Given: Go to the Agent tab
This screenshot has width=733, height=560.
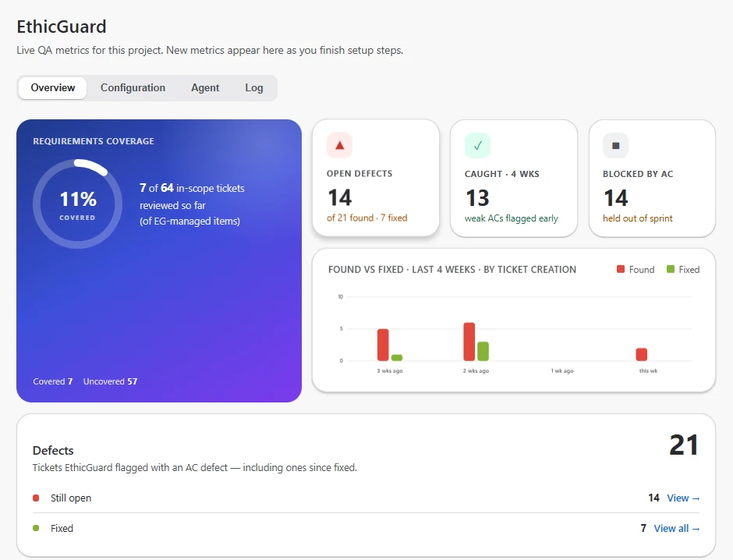Looking at the screenshot, I should pyautogui.click(x=205, y=88).
